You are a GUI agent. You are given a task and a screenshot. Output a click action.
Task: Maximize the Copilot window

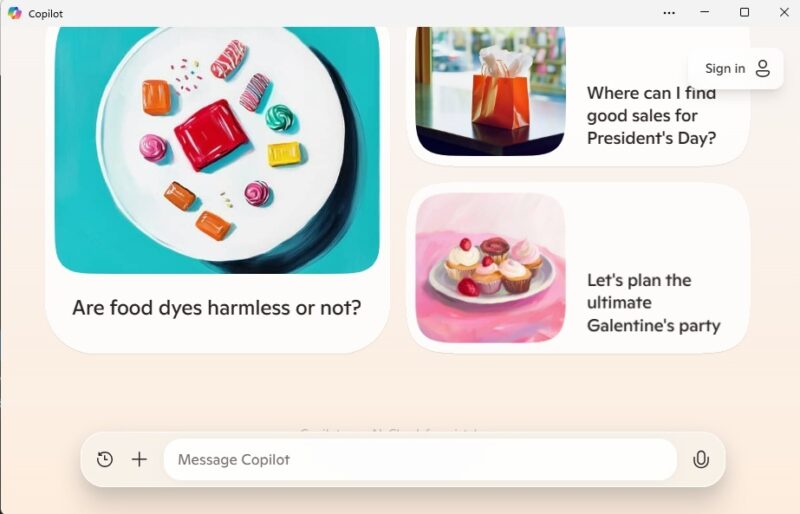744,12
